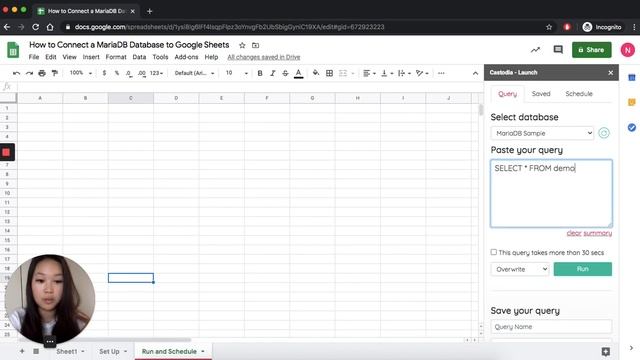Open the Tasks side panel icon
640x360 pixels.
[x=631, y=127]
